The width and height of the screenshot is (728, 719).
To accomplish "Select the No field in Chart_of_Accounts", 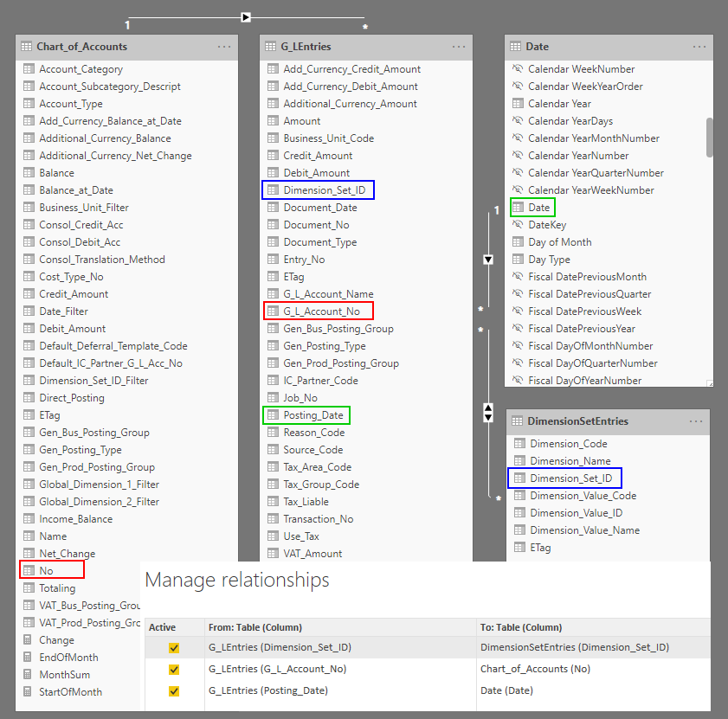I will tap(46, 571).
